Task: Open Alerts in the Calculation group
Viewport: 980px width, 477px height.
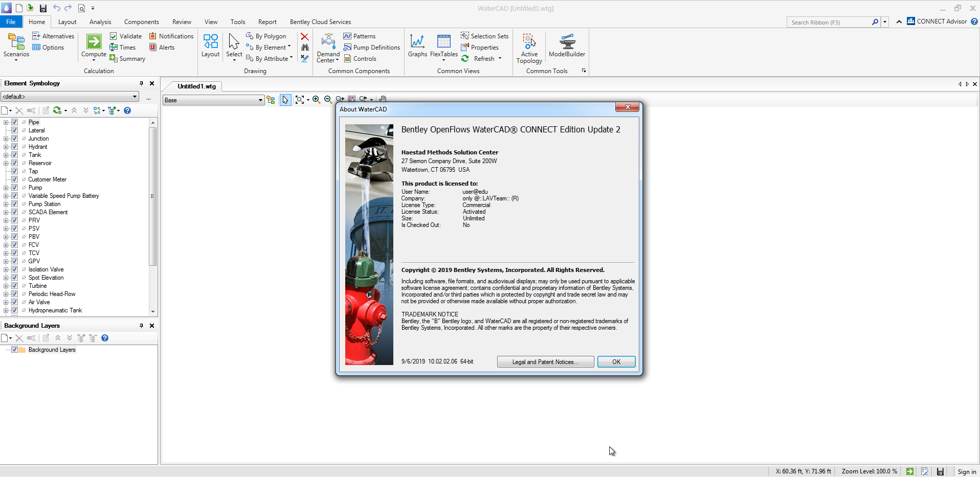Action: [x=162, y=48]
